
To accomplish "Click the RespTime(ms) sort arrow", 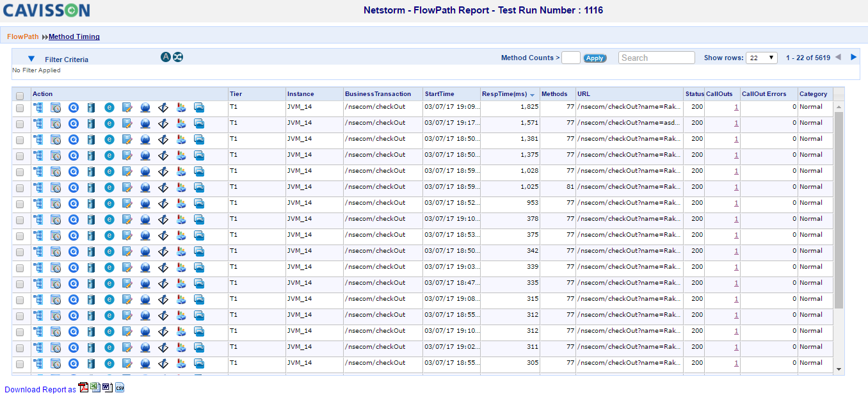I will [532, 95].
